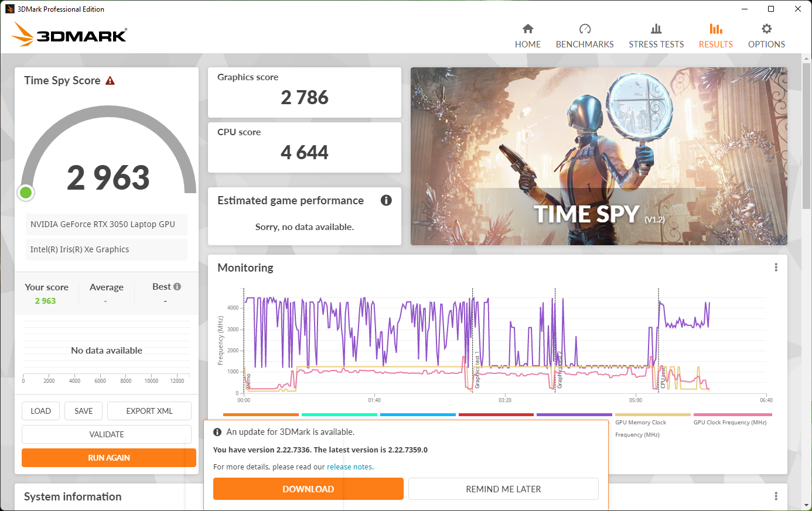Open System information three-dot menu

[776, 496]
